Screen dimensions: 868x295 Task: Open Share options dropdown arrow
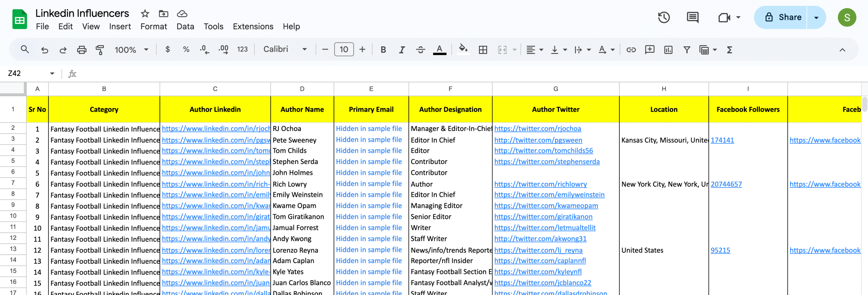(x=816, y=17)
